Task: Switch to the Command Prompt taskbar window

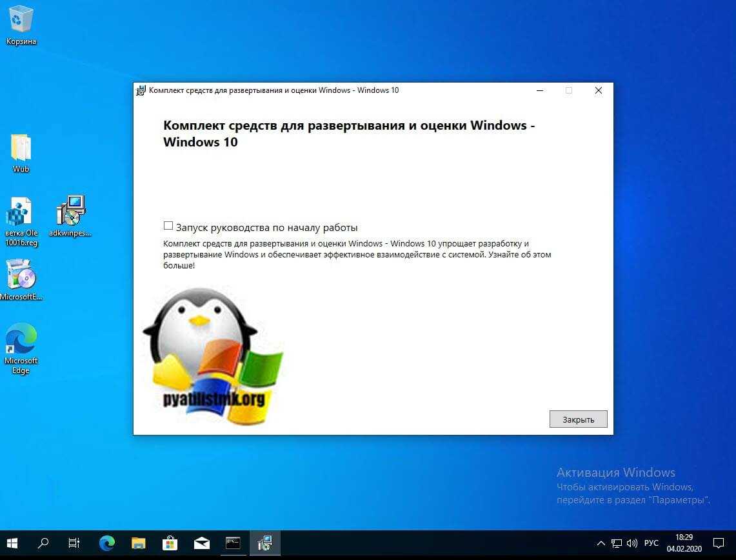Action: coord(233,543)
